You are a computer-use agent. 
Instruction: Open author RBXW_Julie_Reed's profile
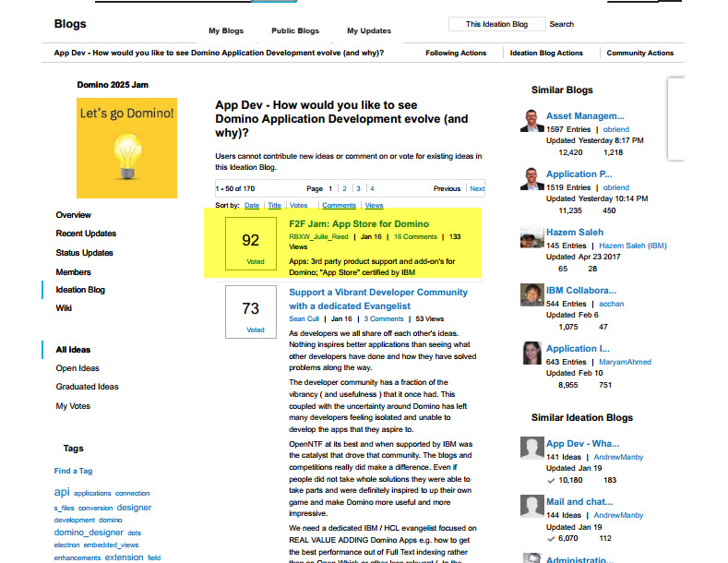[318, 237]
